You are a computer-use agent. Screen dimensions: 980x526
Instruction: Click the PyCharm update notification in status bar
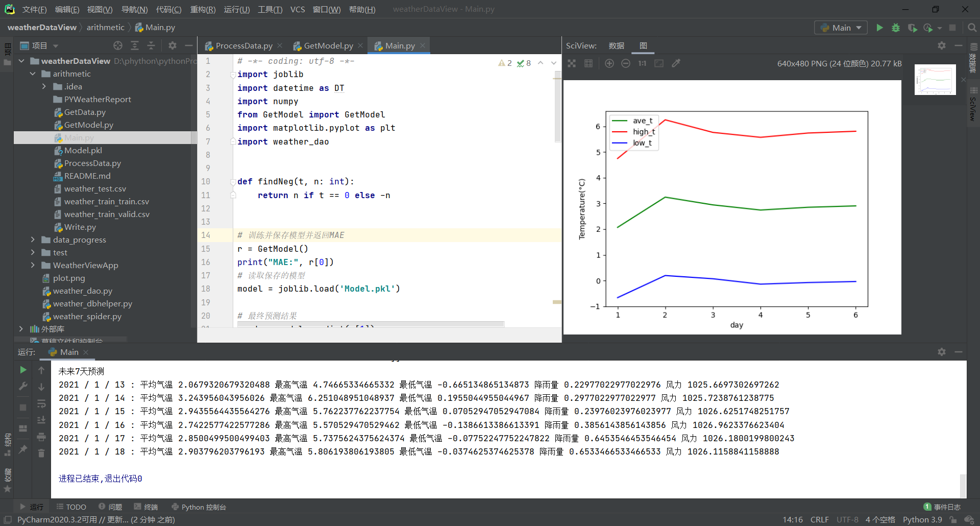coord(96,519)
